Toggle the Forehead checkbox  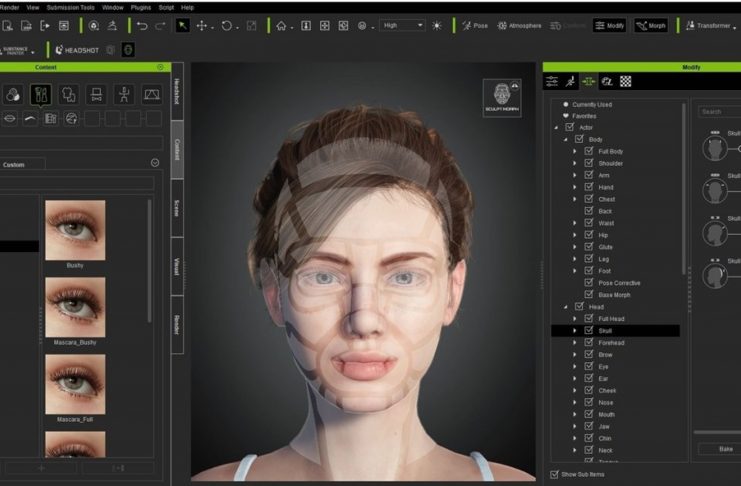tap(589, 342)
